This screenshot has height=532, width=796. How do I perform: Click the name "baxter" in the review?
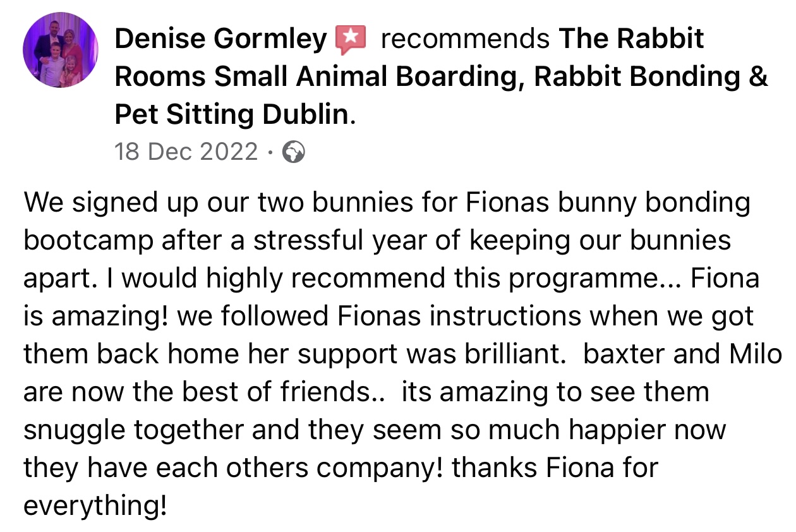tap(622, 355)
